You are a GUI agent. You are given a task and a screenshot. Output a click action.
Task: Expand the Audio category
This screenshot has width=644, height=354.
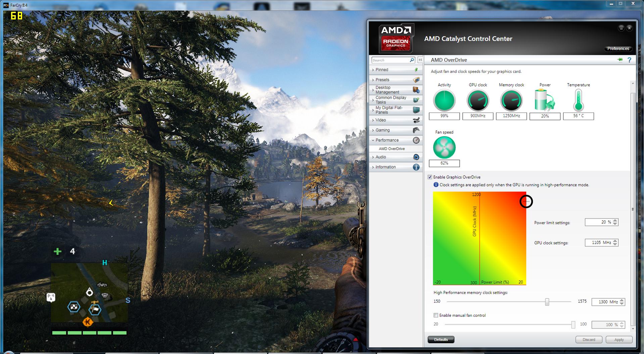(x=373, y=157)
